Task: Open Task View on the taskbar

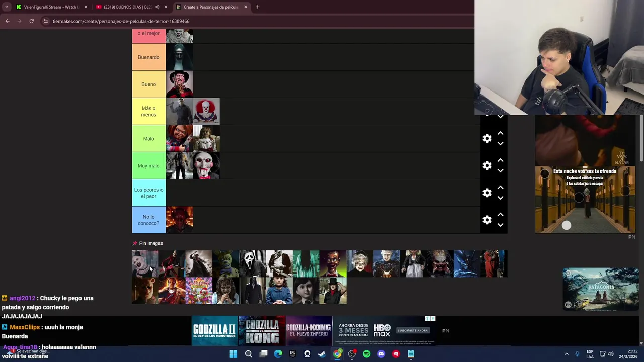Action: pos(263,354)
